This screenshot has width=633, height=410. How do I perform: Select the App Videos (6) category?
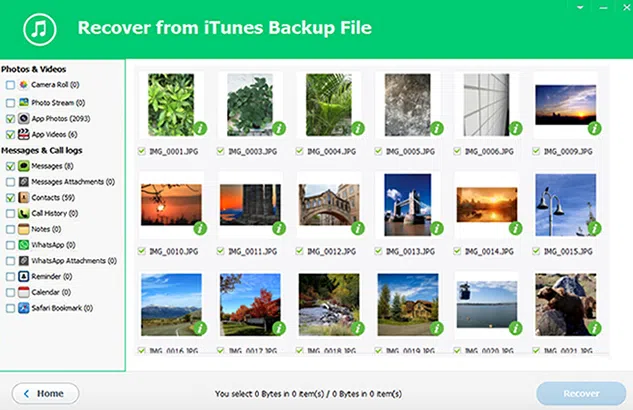pyautogui.click(x=53, y=134)
